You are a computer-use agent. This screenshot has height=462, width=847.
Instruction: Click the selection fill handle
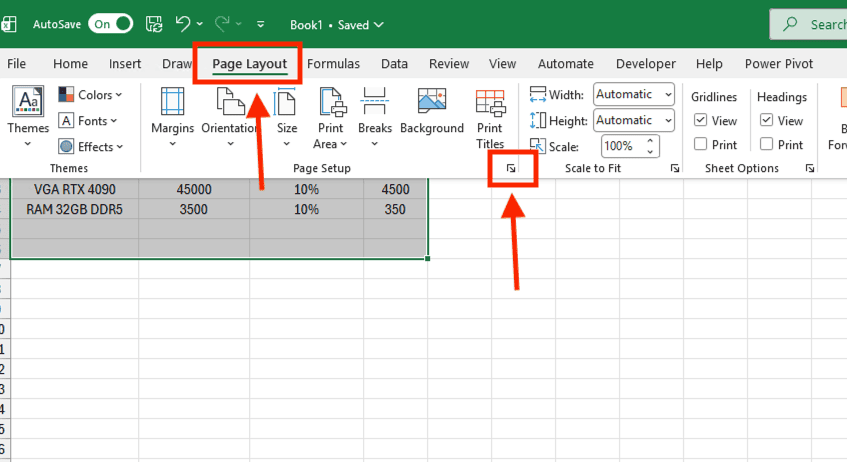point(427,259)
